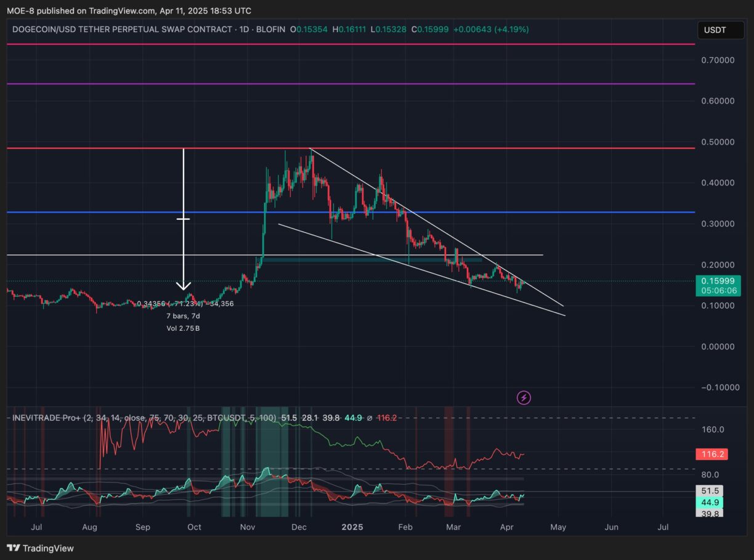Click the 0.15999 current price label
The width and height of the screenshot is (754, 560).
pos(719,280)
